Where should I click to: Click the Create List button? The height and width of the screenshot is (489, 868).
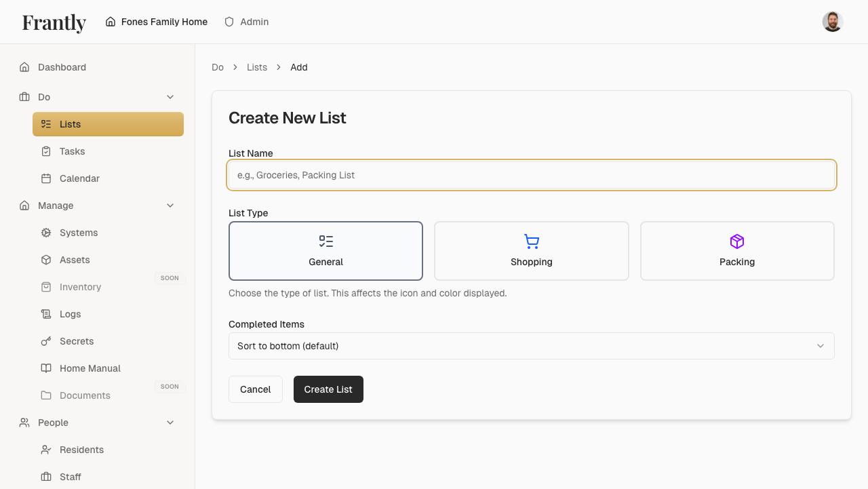click(x=328, y=389)
